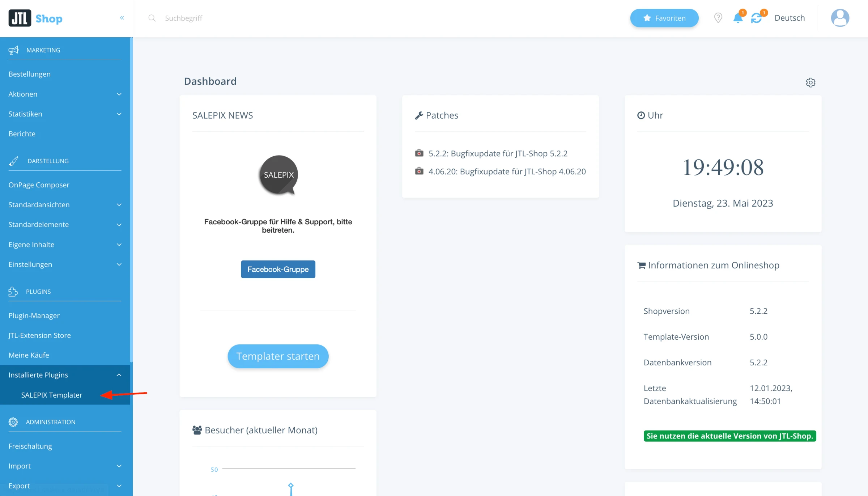Open dashboard settings gear icon
Viewport: 868px width, 496px height.
point(810,82)
